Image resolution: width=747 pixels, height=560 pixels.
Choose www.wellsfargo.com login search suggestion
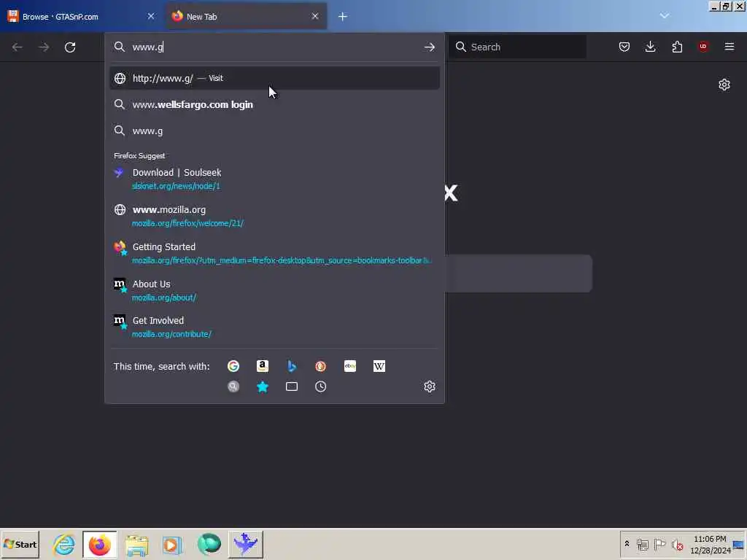pyautogui.click(x=274, y=105)
